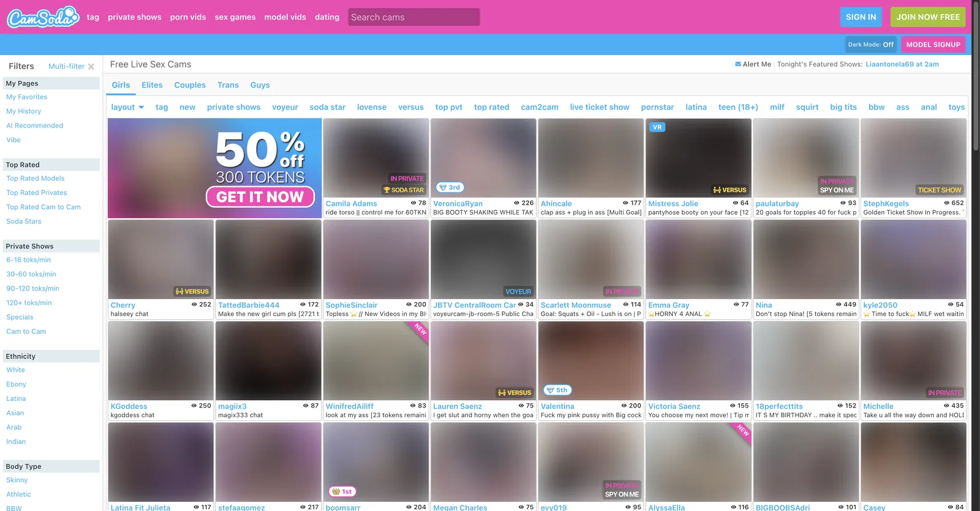
Task: Click the In Private badge on Michelle thumbnail
Action: (944, 393)
